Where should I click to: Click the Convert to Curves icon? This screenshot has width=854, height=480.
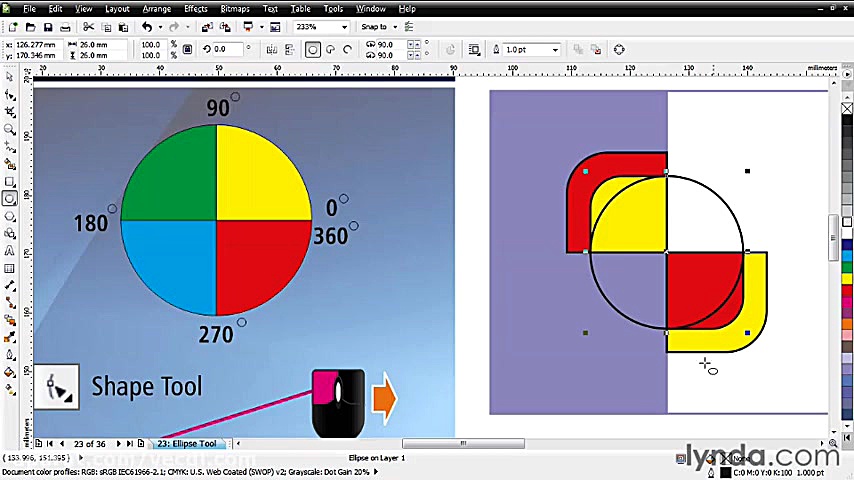(619, 50)
